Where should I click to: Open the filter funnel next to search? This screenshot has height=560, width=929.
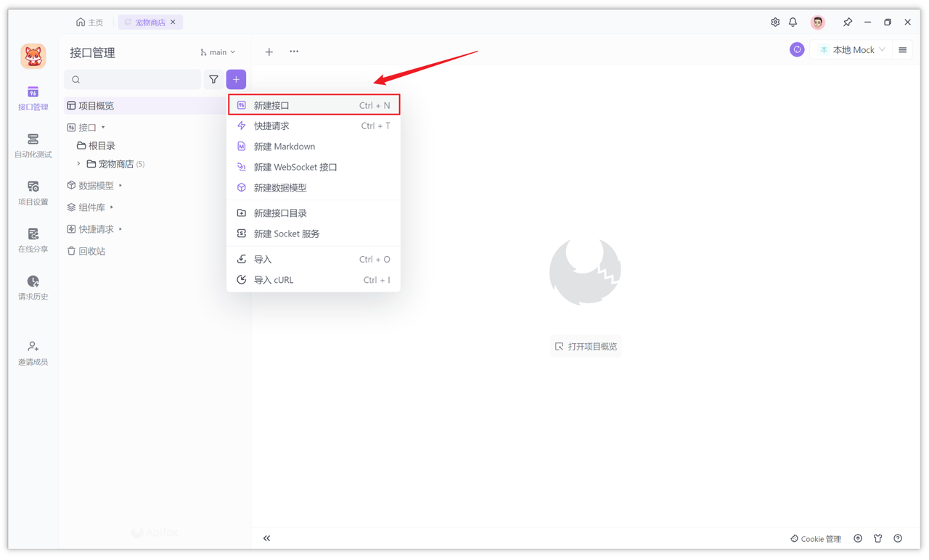213,79
